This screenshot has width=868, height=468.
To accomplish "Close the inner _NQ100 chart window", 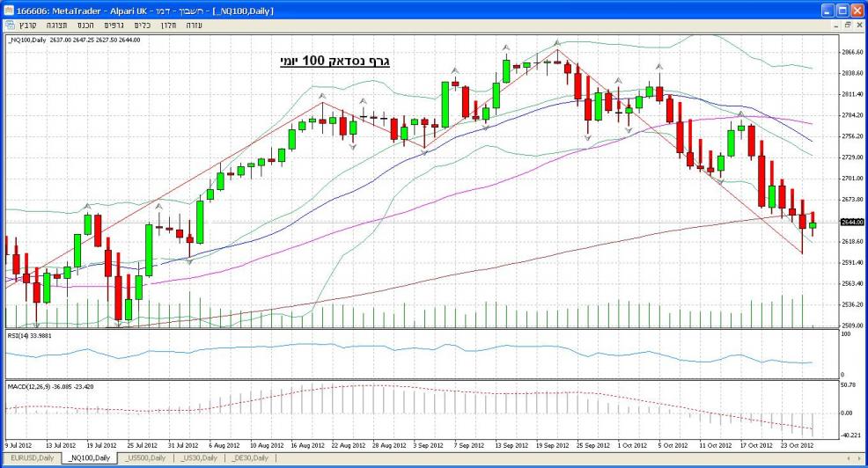I will tap(858, 26).
